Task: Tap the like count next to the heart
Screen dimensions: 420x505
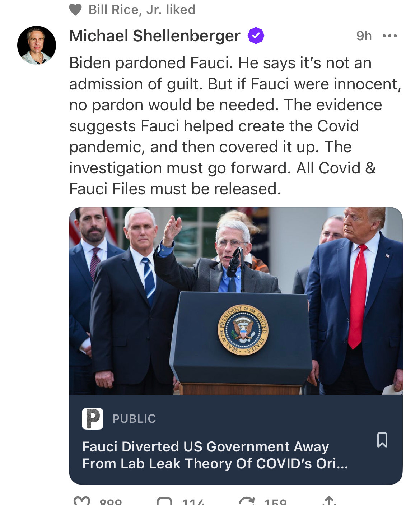Action: click(111, 501)
